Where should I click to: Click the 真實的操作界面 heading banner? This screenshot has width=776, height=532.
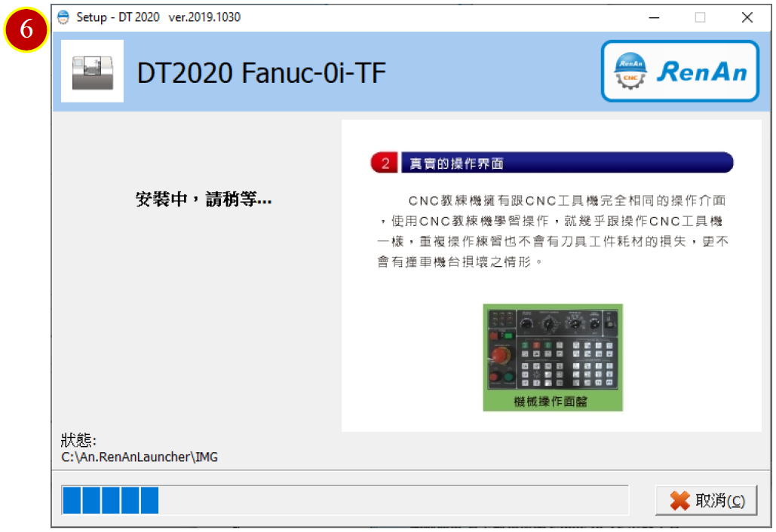coord(567,164)
